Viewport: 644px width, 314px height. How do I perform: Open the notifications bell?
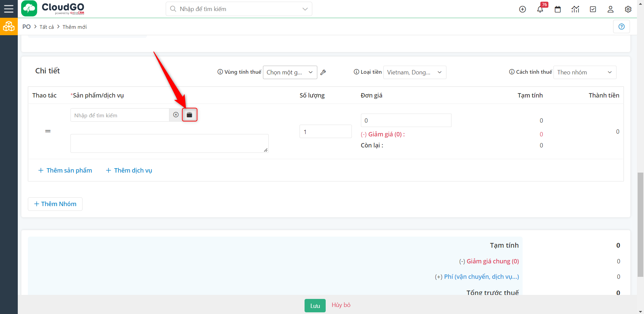540,9
